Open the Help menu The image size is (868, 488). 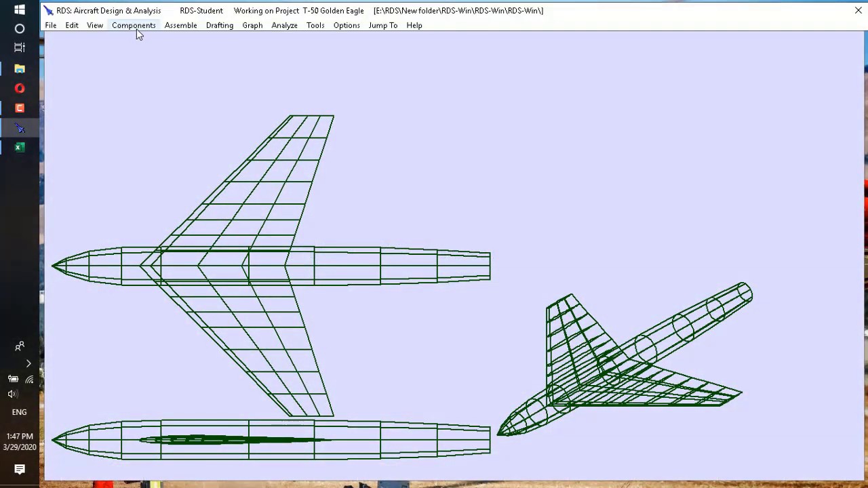414,25
